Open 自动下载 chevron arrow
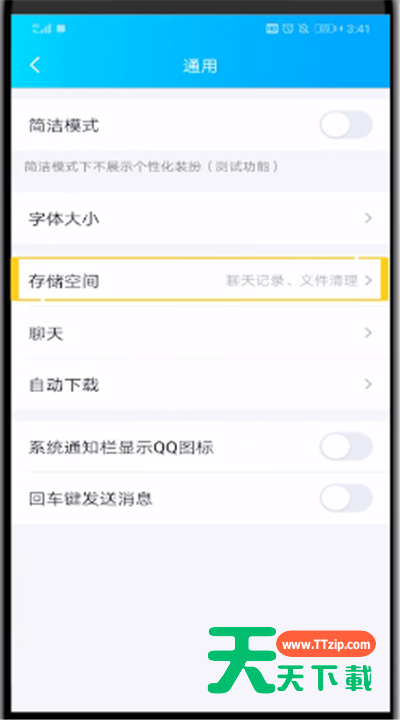Image resolution: width=400 pixels, height=720 pixels. [368, 384]
